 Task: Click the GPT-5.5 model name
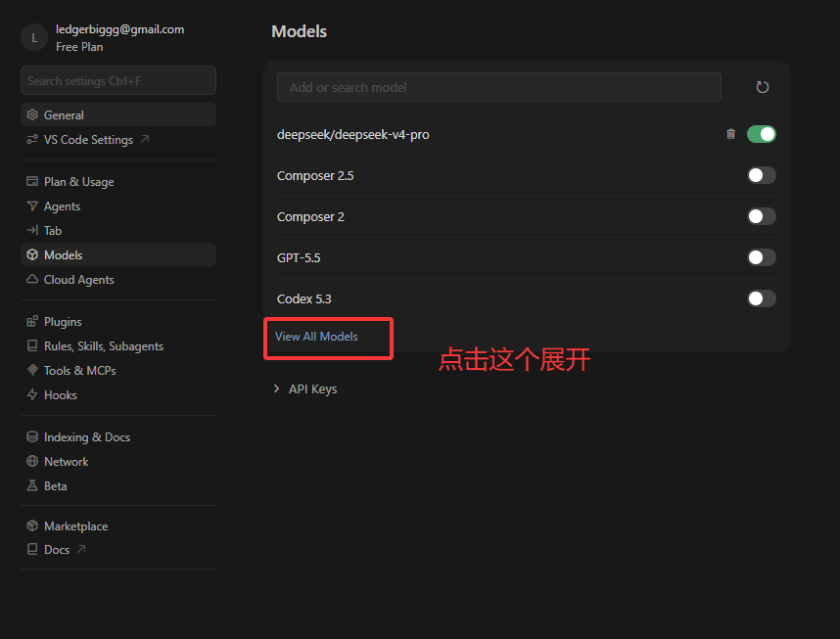point(299,257)
